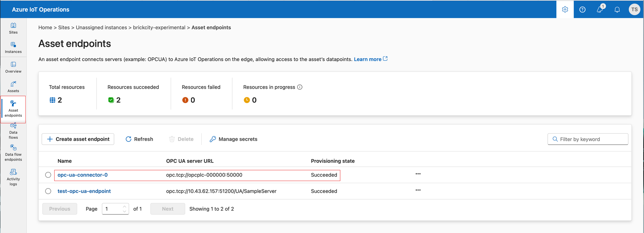Image resolution: width=644 pixels, height=233 pixels.
Task: Select the opc-ua-connector-0 radio button
Action: (48, 175)
